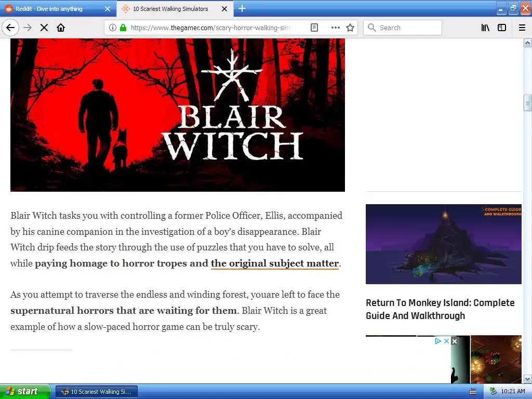Click the network tray icon
The height and width of the screenshot is (399, 532).
(x=493, y=392)
